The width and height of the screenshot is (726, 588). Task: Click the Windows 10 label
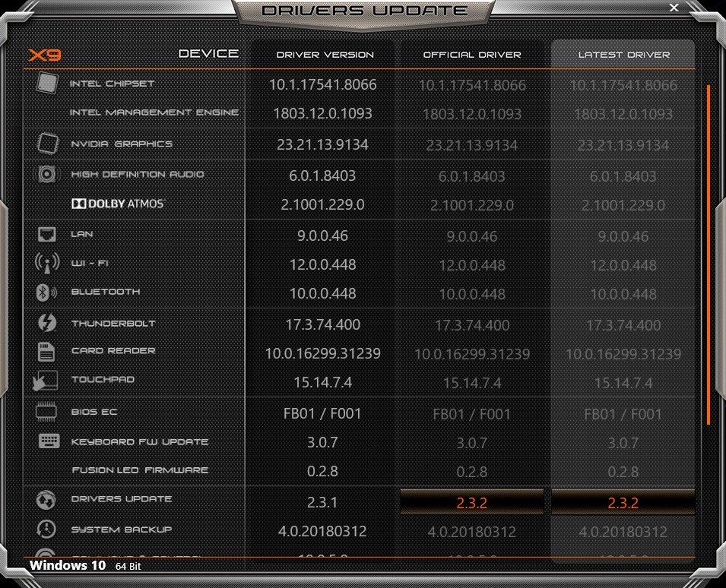coord(68,565)
